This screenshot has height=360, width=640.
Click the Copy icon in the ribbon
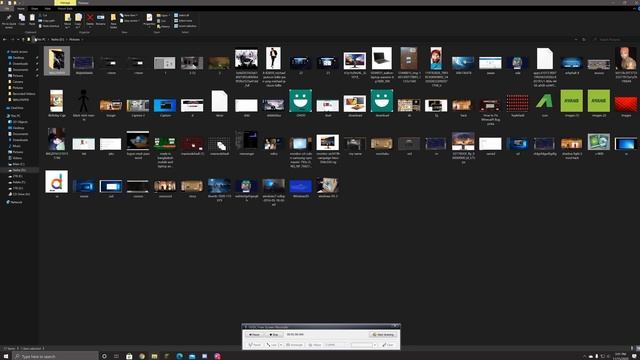tap(22, 20)
